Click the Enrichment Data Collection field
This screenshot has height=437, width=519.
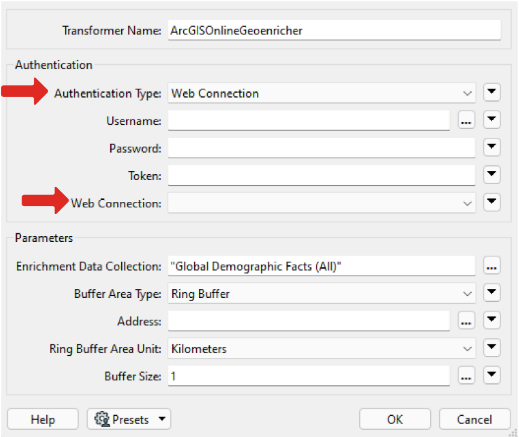(x=321, y=266)
